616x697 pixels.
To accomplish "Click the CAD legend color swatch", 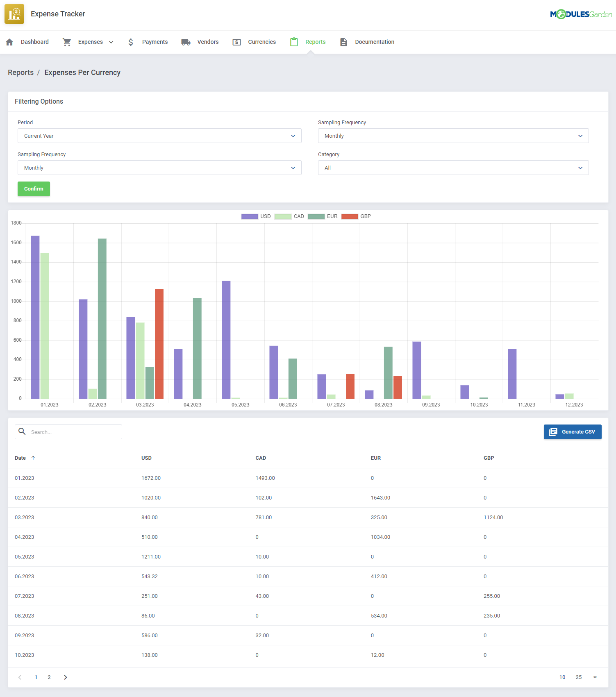I will (283, 216).
